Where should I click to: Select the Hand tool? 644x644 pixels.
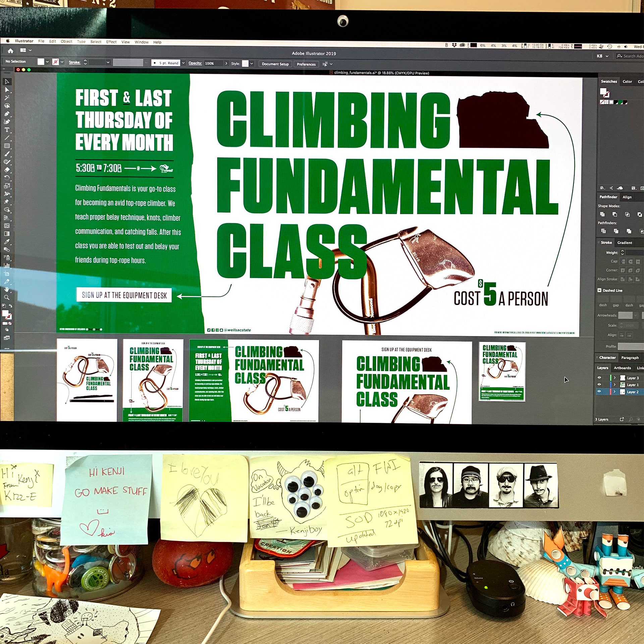click(x=7, y=289)
